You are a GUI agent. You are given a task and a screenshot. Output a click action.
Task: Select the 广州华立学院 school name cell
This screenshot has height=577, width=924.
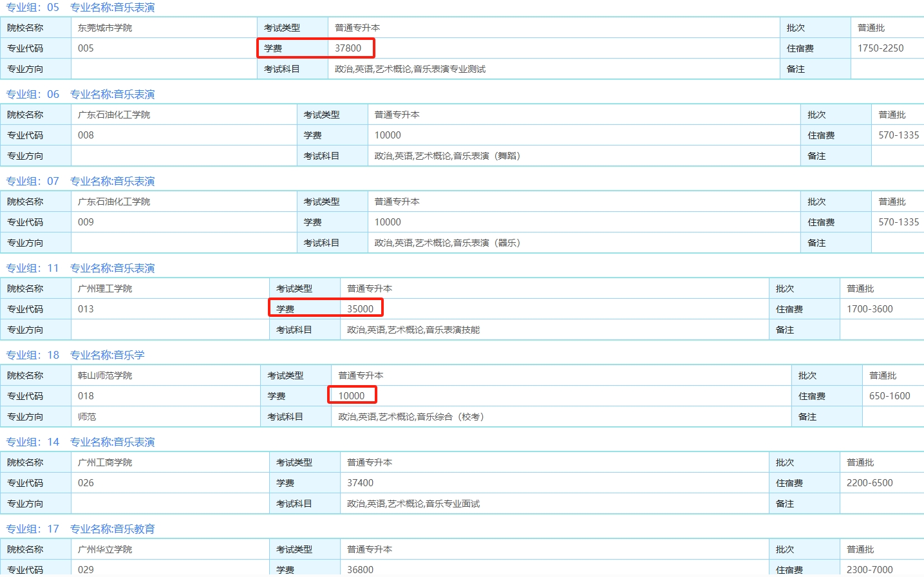coord(105,549)
